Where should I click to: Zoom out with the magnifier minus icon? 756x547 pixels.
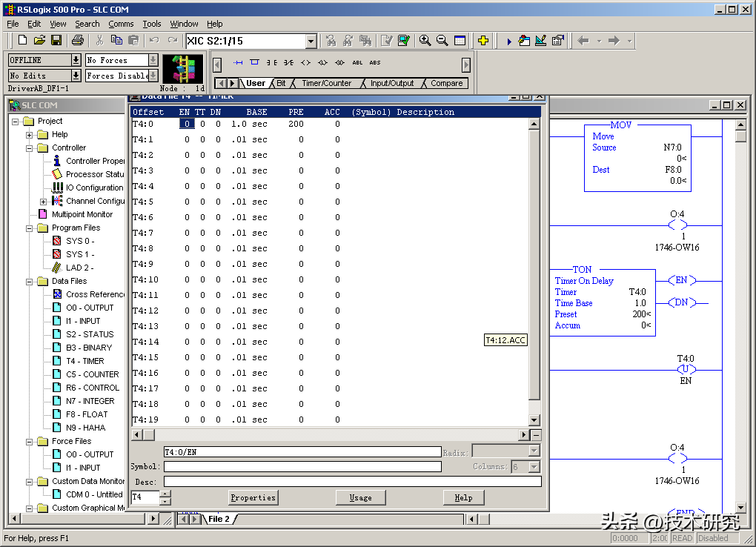coord(442,41)
